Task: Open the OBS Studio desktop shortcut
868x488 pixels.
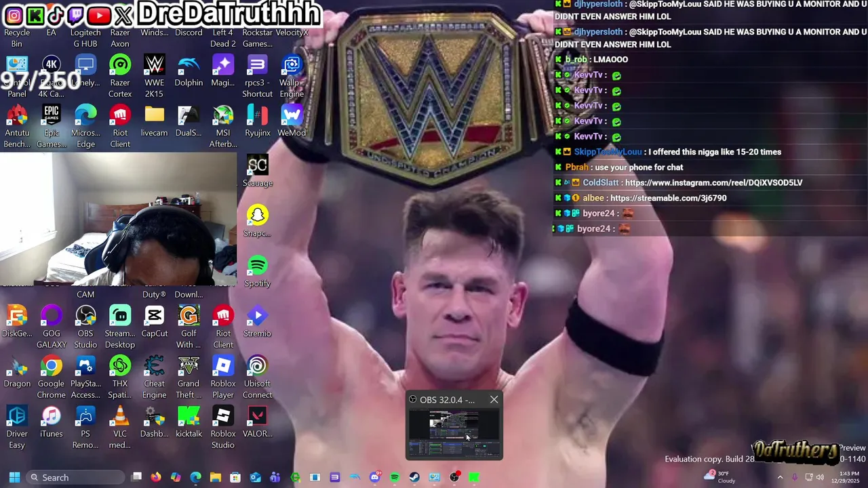Action: coord(85,327)
